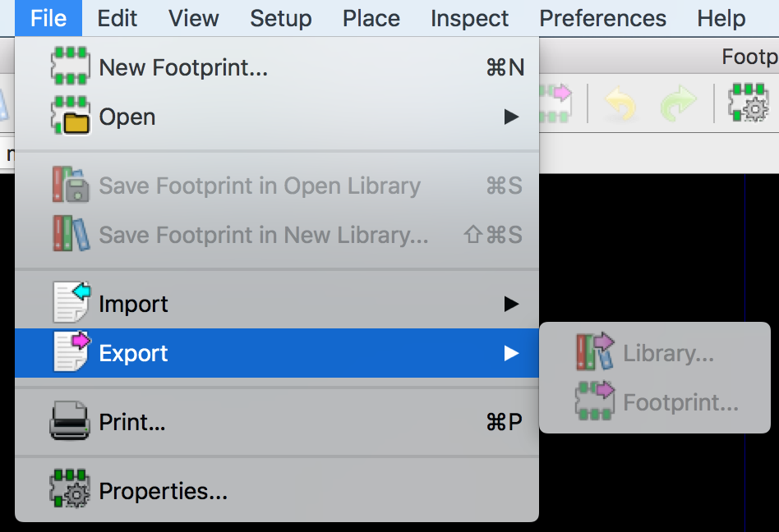Select Save Footprint in New Library...
This screenshot has width=779, height=532.
pos(263,235)
